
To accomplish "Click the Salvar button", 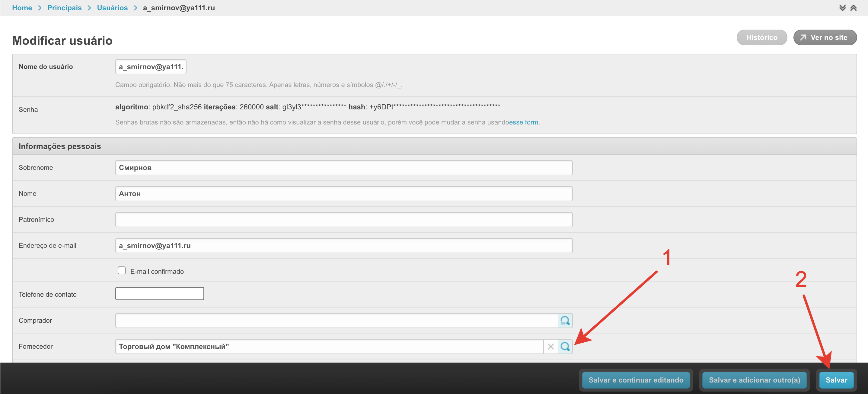I will (836, 380).
